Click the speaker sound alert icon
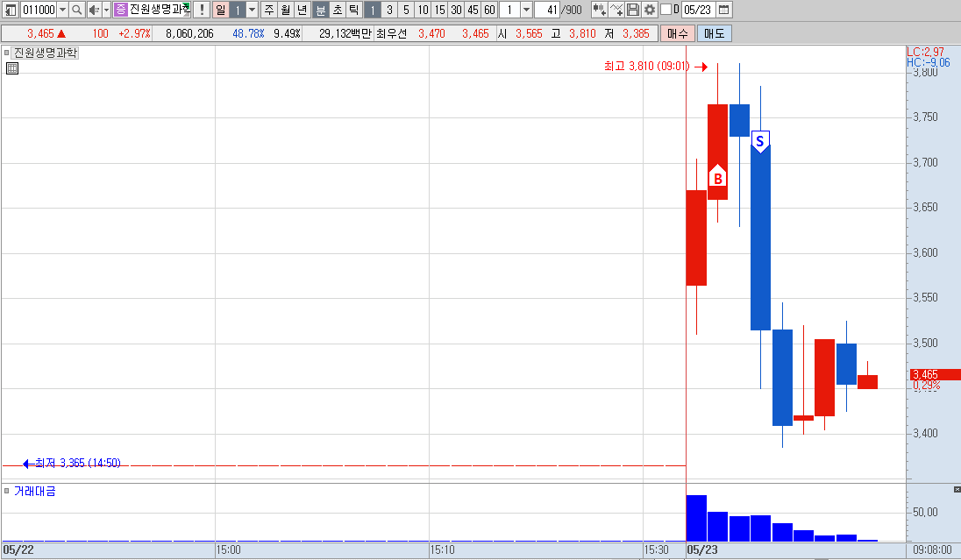This screenshot has width=961, height=560. [94, 10]
